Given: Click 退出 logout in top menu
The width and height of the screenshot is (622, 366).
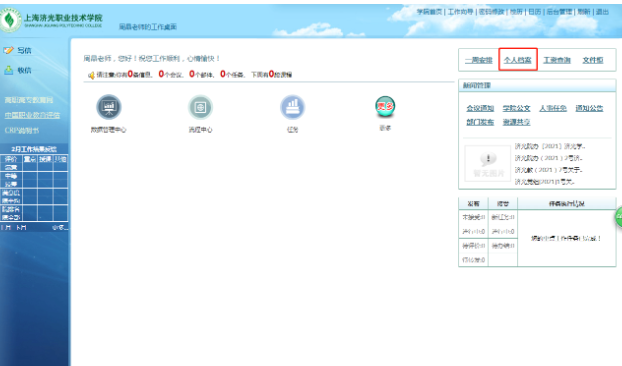Looking at the screenshot, I should pos(602,12).
